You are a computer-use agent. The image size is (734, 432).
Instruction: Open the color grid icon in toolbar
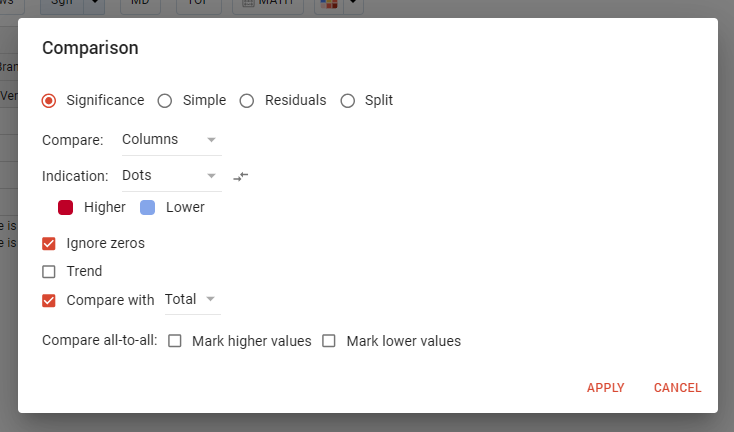(x=327, y=5)
